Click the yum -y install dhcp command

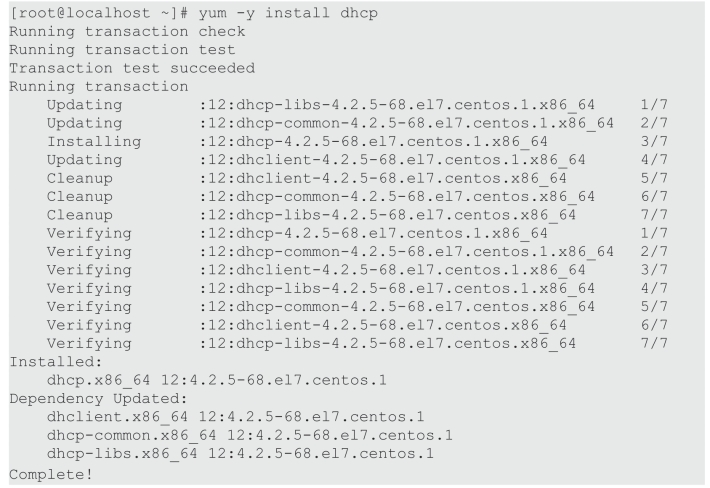(288, 13)
